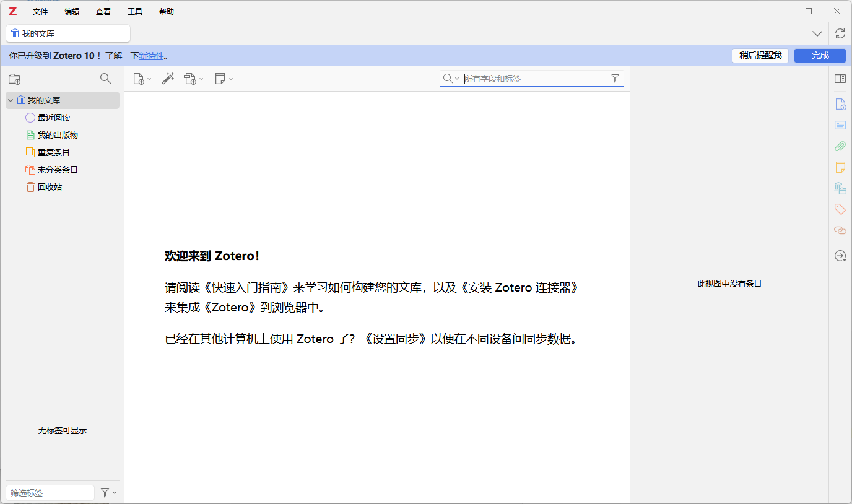This screenshot has height=504, width=852.
Task: Collapse the 我的文库 tree node
Action: (x=11, y=100)
